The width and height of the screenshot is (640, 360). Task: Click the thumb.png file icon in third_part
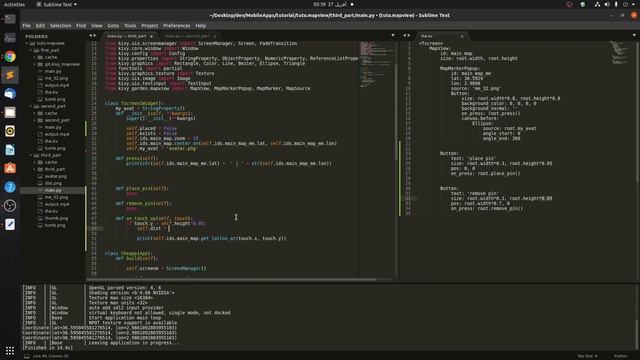coord(40,218)
